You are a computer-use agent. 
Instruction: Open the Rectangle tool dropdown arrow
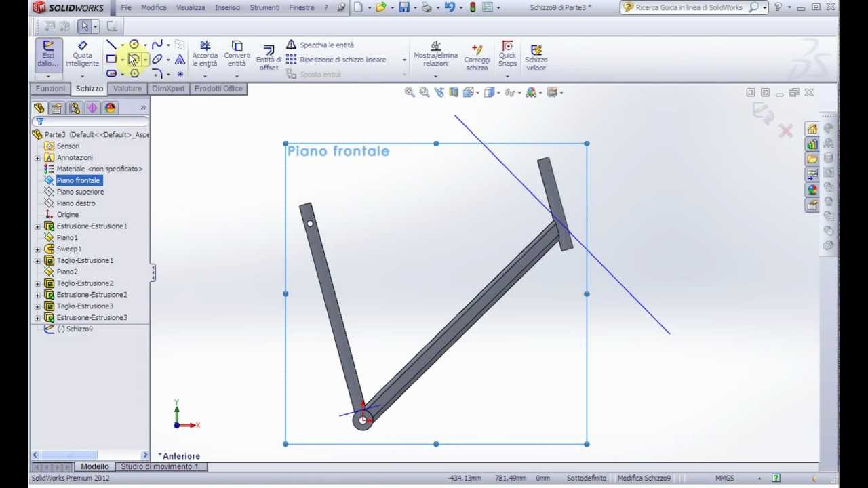122,60
